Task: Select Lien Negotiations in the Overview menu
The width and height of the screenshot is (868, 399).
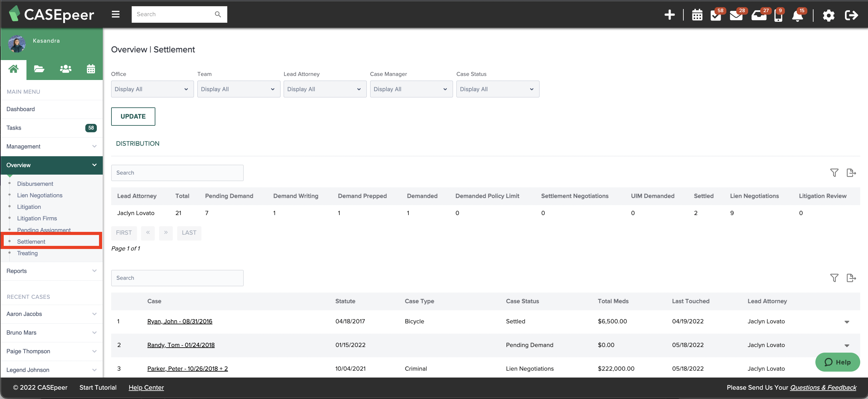Action: tap(40, 195)
